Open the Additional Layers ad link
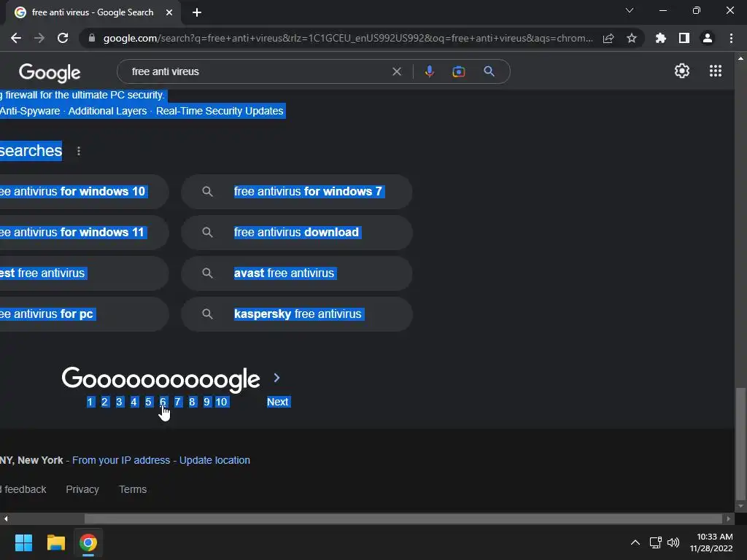The height and width of the screenshot is (560, 747). coord(107,111)
